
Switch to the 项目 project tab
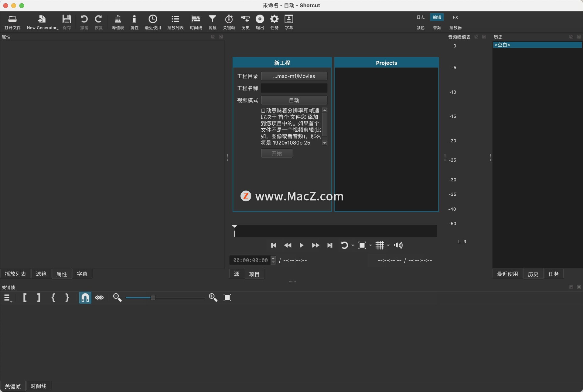click(x=254, y=274)
